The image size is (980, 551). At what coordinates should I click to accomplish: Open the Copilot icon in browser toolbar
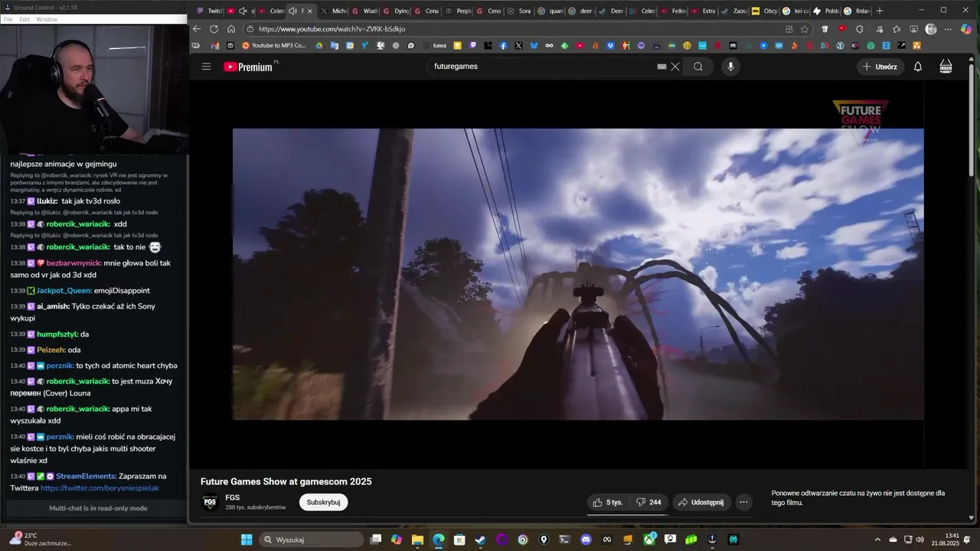tap(966, 29)
